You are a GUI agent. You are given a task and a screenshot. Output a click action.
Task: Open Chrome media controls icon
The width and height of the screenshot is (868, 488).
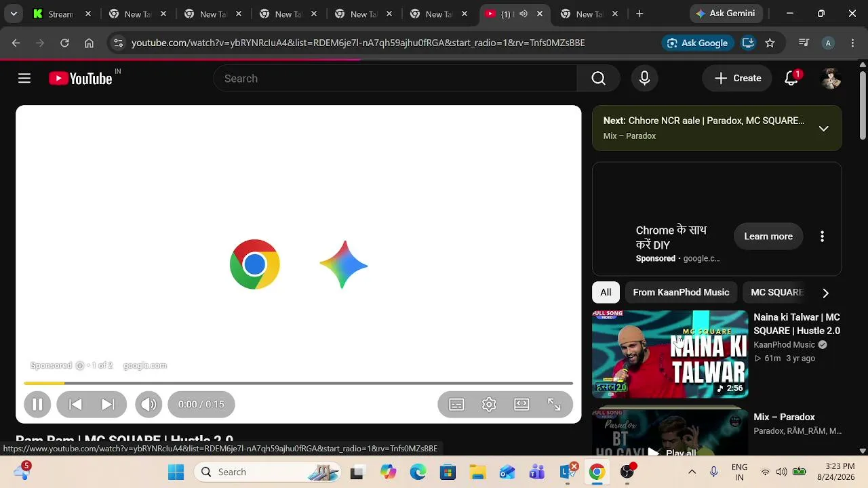pos(804,43)
